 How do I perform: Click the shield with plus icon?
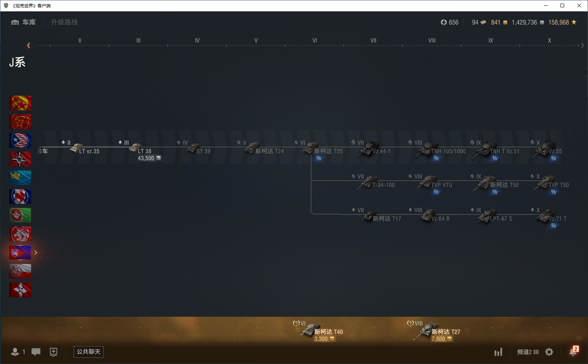click(54, 352)
